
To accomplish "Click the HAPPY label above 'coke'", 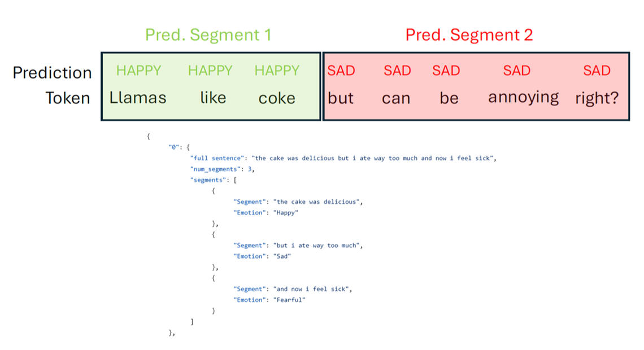I will [x=277, y=71].
